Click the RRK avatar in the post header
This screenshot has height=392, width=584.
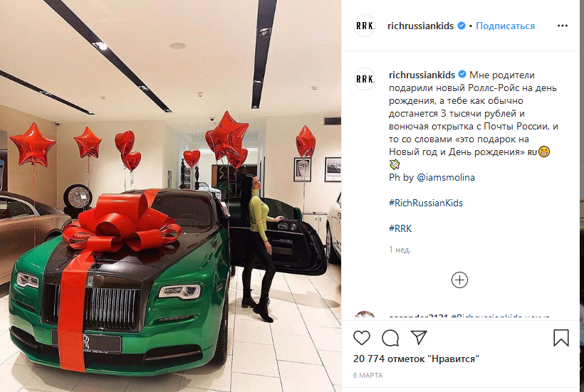(365, 26)
